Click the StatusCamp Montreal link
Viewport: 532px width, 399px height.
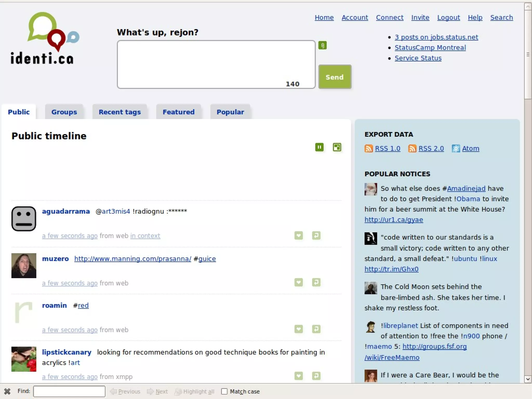[430, 48]
